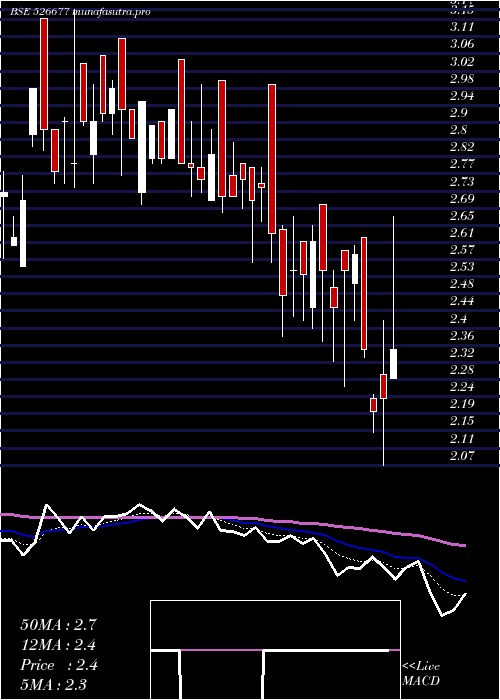Screen dimensions: 500x700
Task: Click the Price : 2.4 readout
Action: click(x=58, y=665)
